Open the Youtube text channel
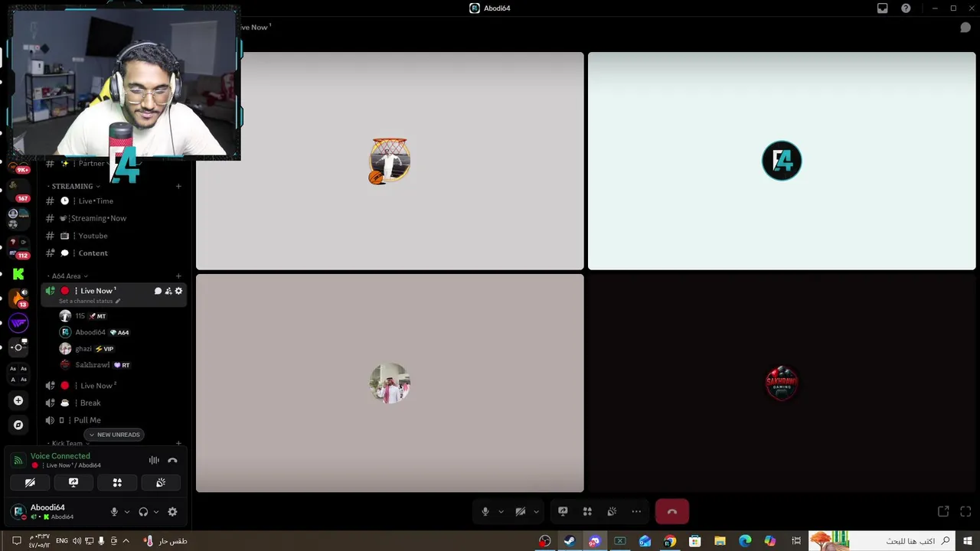The height and width of the screenshot is (551, 980). [x=113, y=236]
